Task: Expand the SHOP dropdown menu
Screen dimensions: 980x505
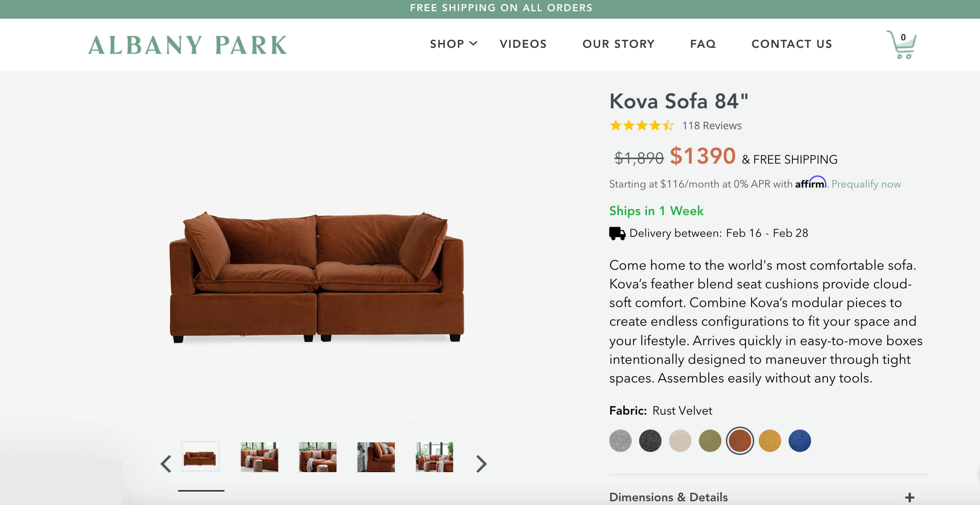Action: (x=447, y=44)
